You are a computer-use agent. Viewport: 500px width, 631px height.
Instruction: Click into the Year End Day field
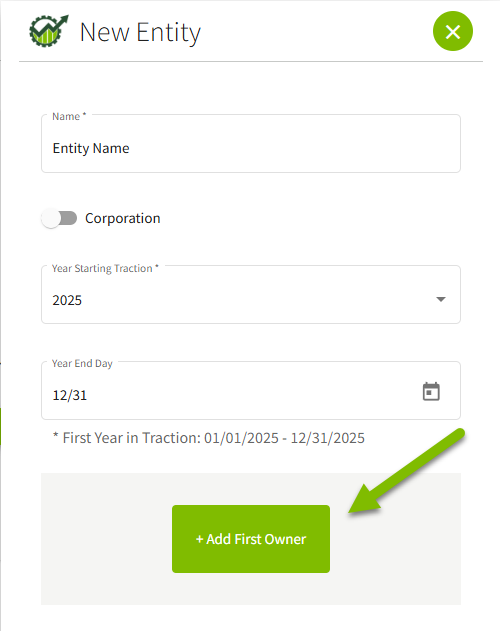tap(250, 390)
